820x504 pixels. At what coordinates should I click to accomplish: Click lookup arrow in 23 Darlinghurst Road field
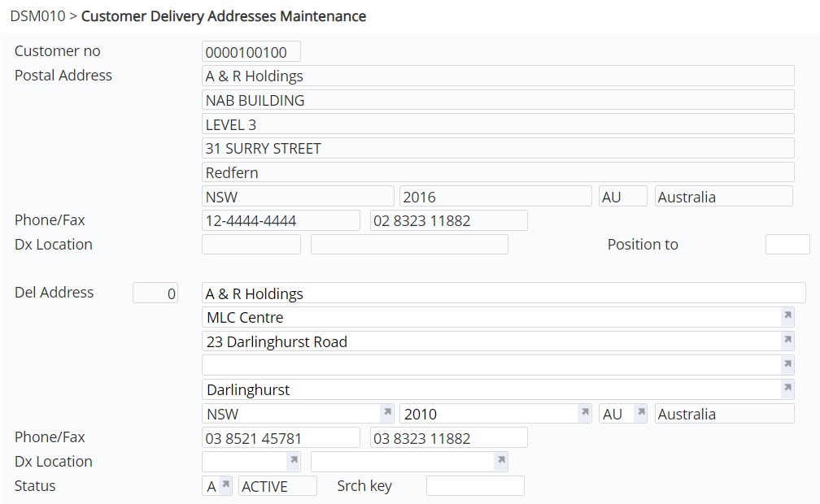click(x=787, y=341)
